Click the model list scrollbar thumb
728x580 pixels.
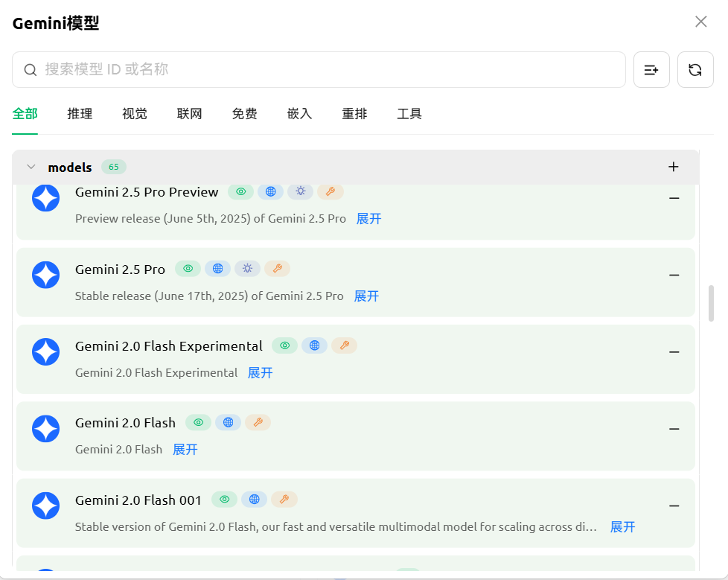(x=711, y=303)
